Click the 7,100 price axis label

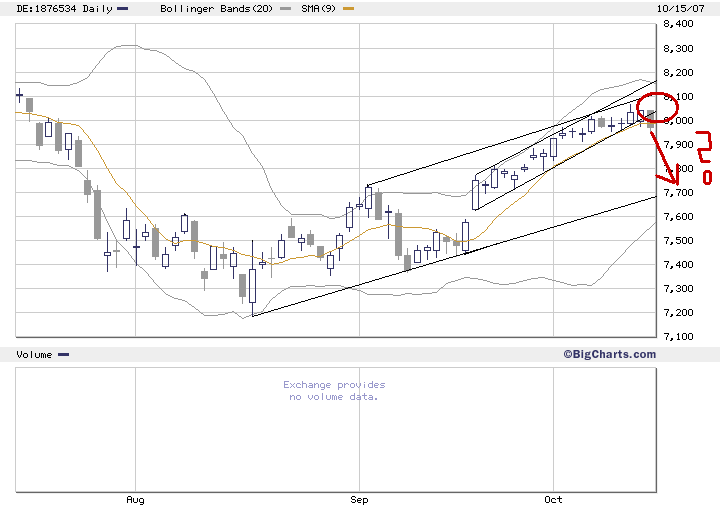(x=678, y=336)
